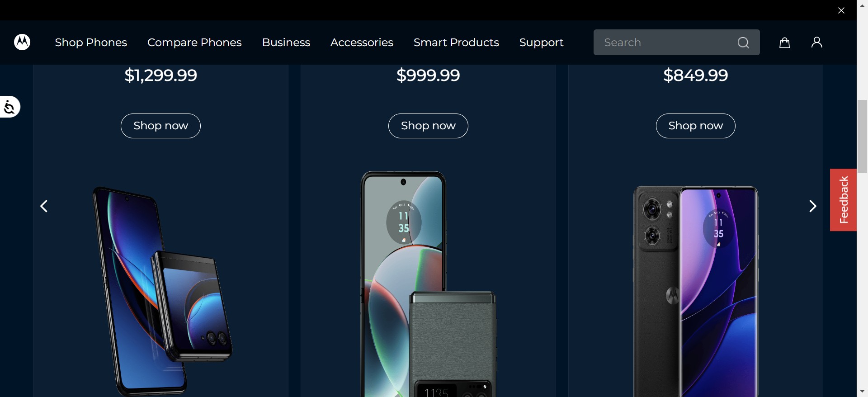868x397 pixels.
Task: Open the accessibility widget icon
Action: coord(9,107)
